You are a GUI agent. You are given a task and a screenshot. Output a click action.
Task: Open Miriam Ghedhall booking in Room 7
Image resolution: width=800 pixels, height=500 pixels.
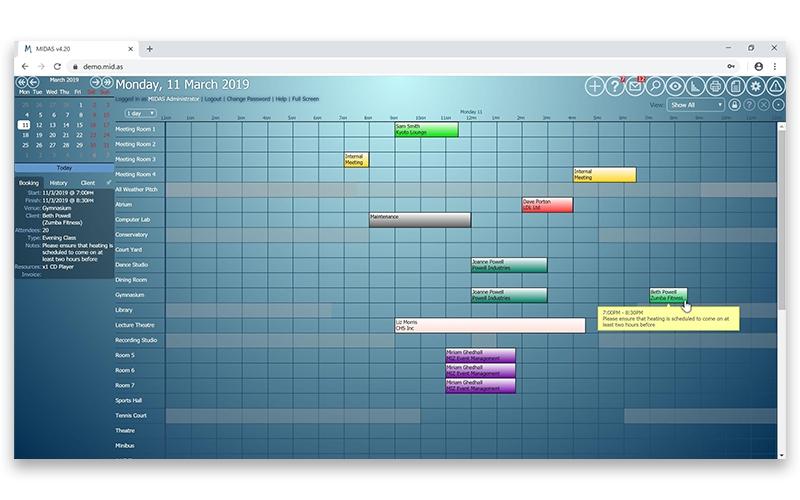[481, 386]
